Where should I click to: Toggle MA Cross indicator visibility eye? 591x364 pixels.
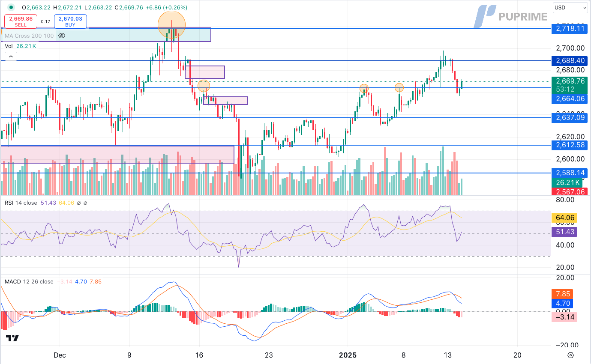(61, 36)
